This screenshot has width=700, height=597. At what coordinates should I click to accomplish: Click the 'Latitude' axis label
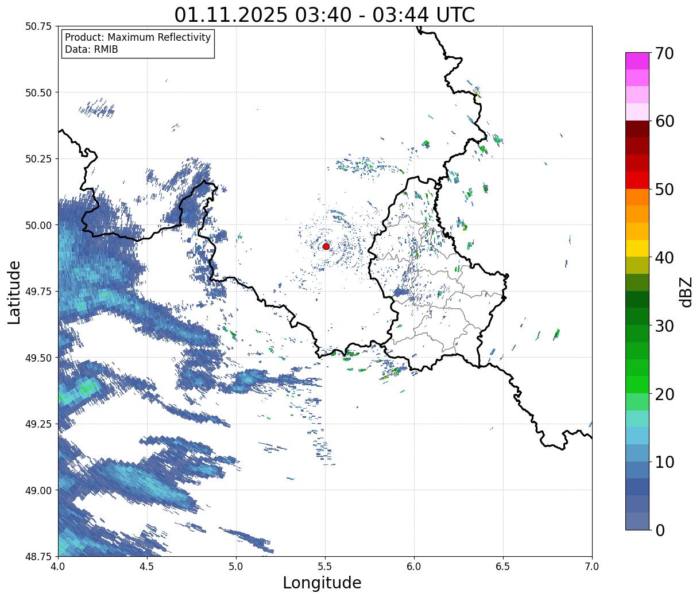[14, 292]
